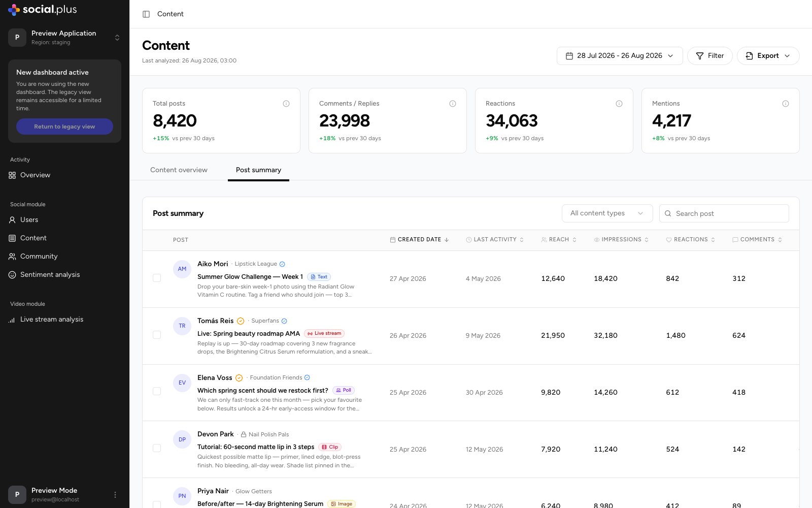Click the Sentiment analysis smiley icon
The width and height of the screenshot is (812, 508).
12,275
